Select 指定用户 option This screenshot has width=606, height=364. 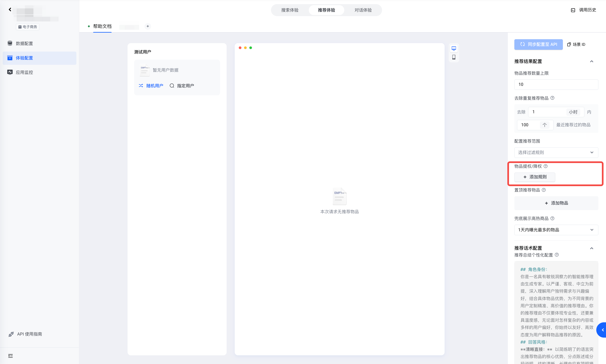pyautogui.click(x=182, y=86)
